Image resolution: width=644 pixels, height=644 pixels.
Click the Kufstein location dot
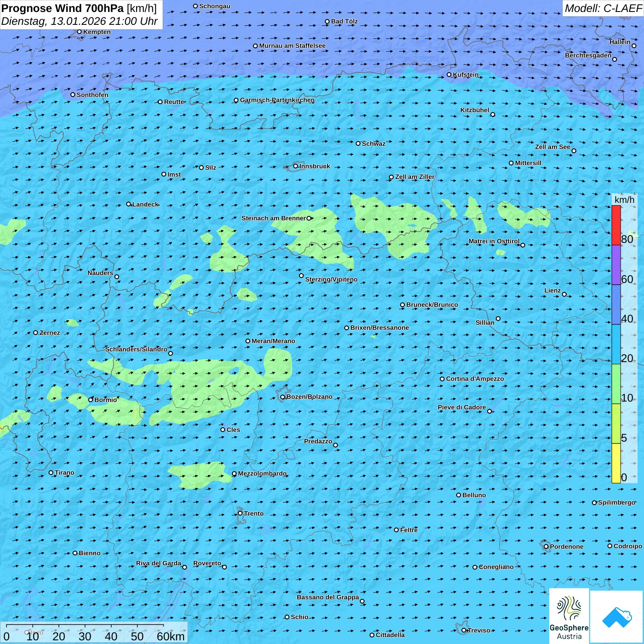tap(449, 75)
